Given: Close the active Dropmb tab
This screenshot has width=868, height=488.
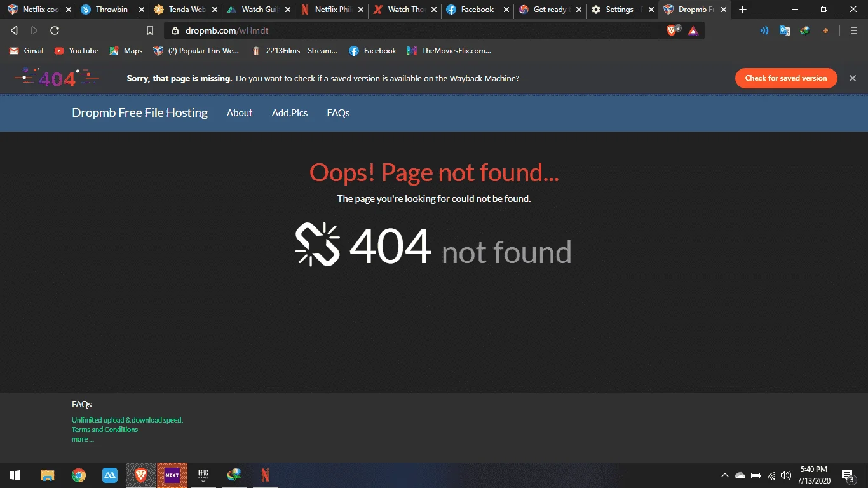Looking at the screenshot, I should (x=724, y=10).
